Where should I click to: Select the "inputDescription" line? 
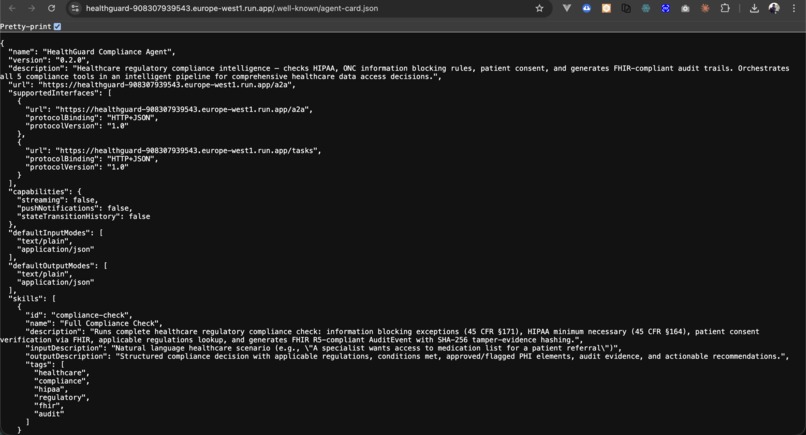(323, 348)
